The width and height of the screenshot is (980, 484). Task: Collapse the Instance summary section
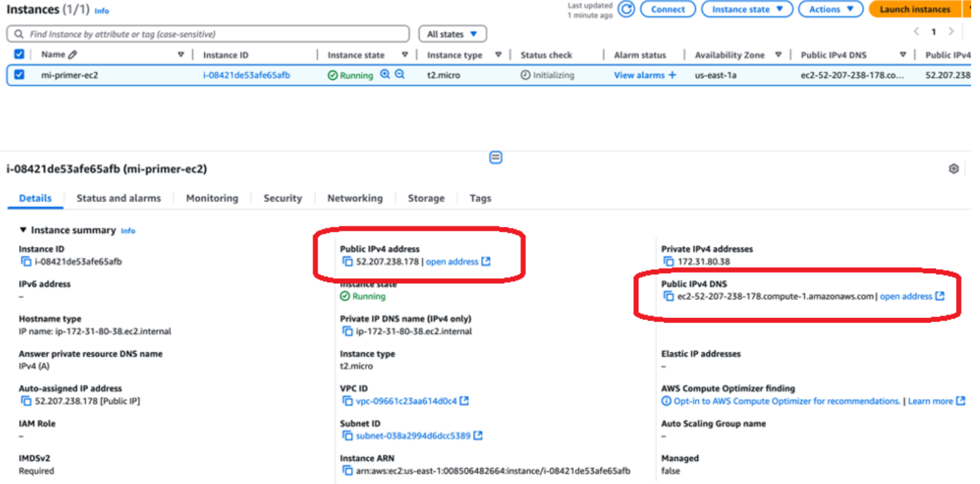(x=23, y=231)
